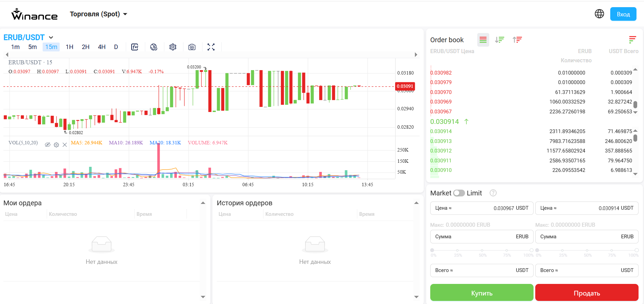Screen dimensions: 644x304
Task: Focus the buy-side Сумма ERUB field
Action: pos(482,237)
